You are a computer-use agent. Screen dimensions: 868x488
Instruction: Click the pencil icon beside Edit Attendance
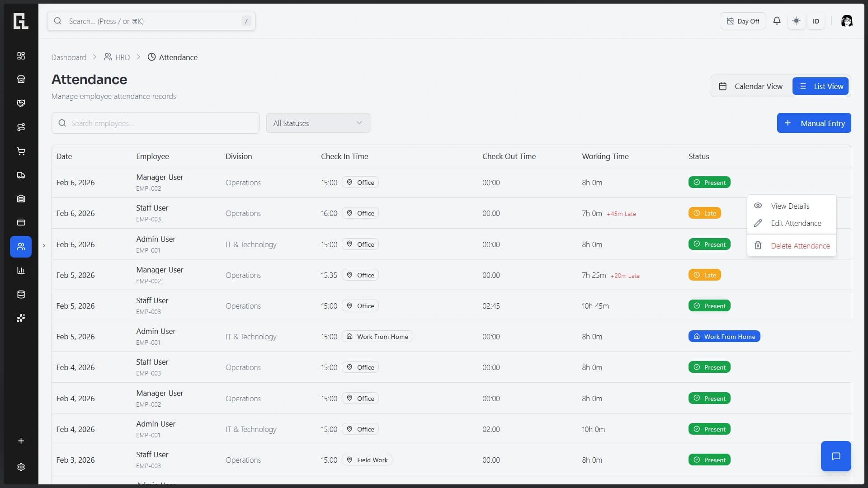pos(758,223)
